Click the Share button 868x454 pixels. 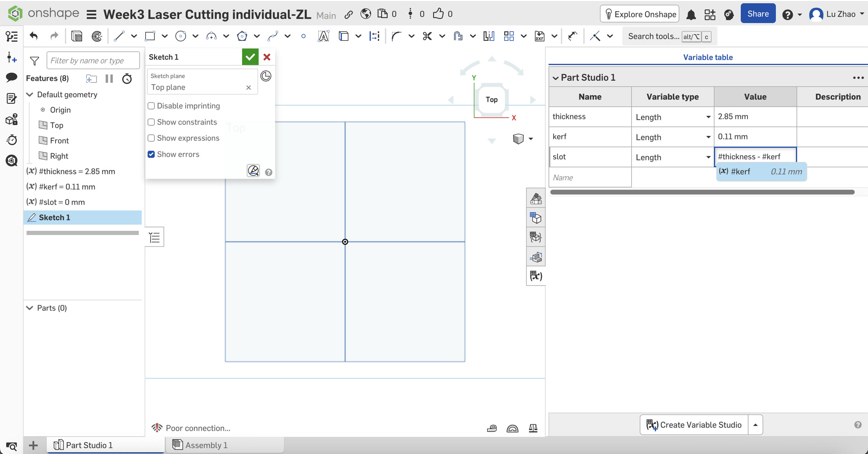click(x=758, y=14)
